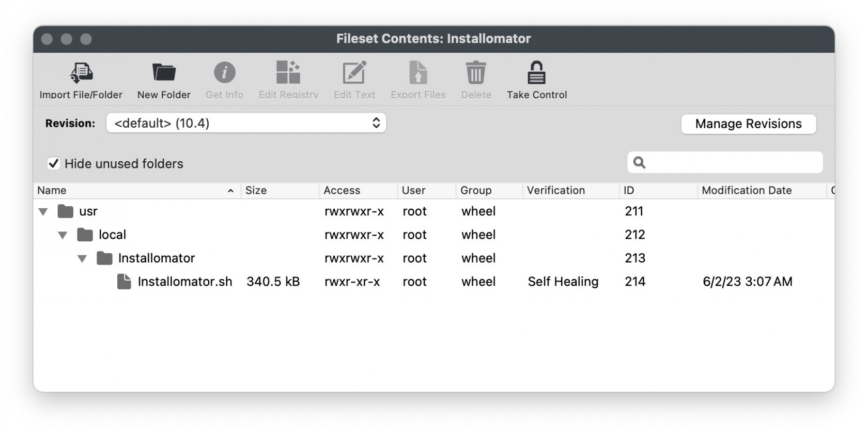The image size is (868, 433).
Task: Click the Edit Registry toolbar icon
Action: 288,72
